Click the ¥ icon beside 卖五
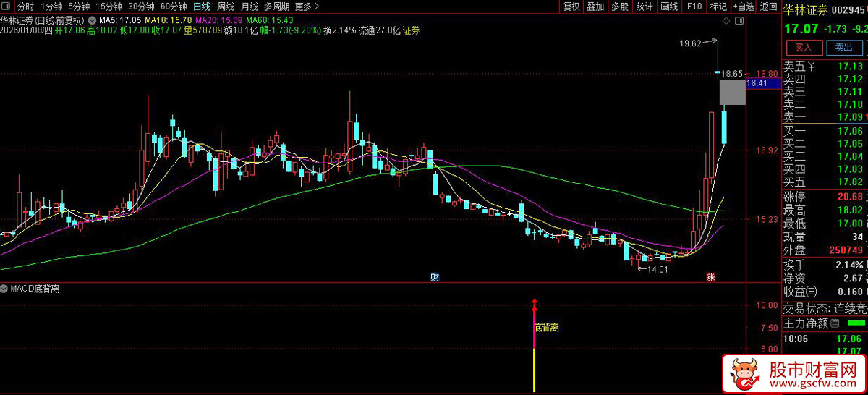 coord(811,67)
